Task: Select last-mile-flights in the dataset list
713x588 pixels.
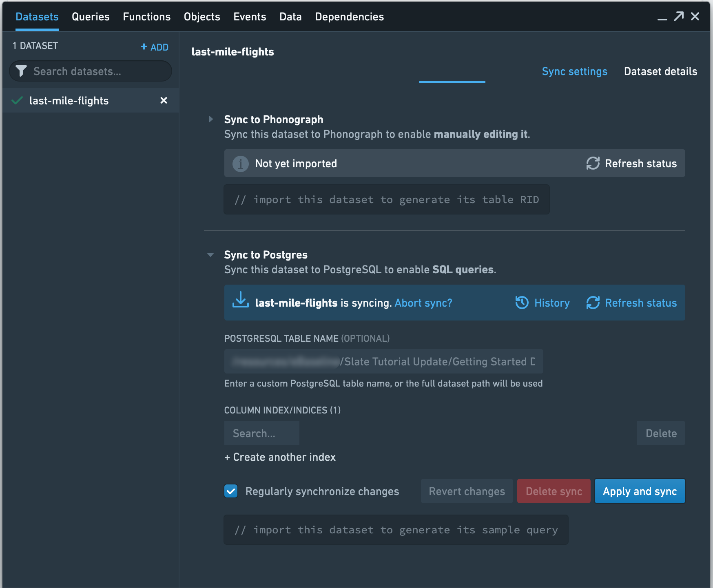Action: pyautogui.click(x=91, y=101)
